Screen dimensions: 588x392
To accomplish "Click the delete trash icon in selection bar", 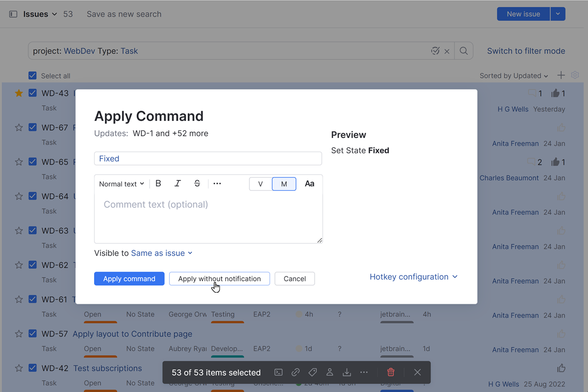I will [391, 372].
